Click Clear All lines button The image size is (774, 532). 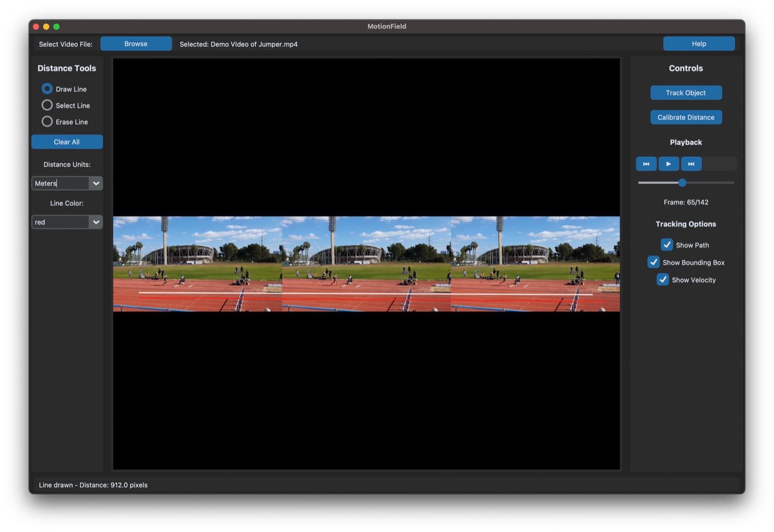point(67,142)
